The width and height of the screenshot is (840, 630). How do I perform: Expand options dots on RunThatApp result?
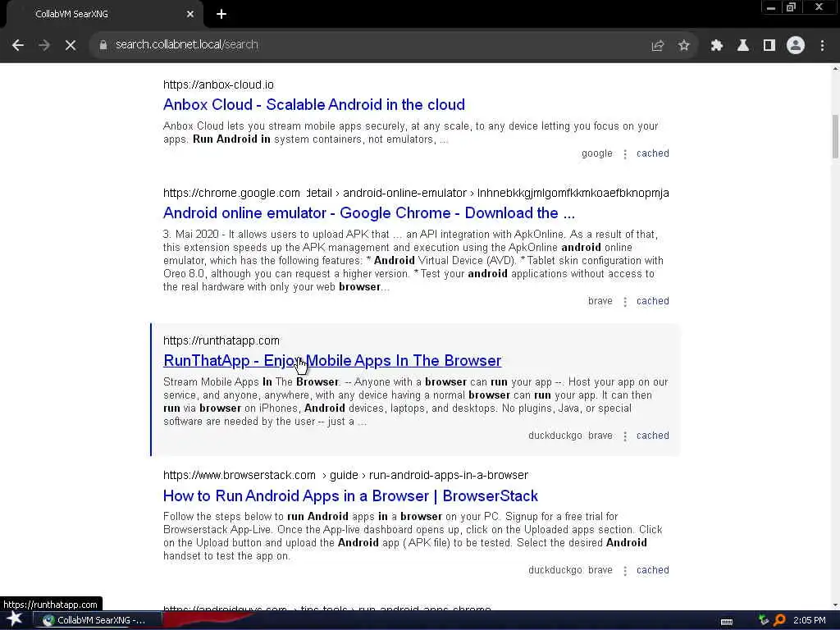tap(624, 436)
